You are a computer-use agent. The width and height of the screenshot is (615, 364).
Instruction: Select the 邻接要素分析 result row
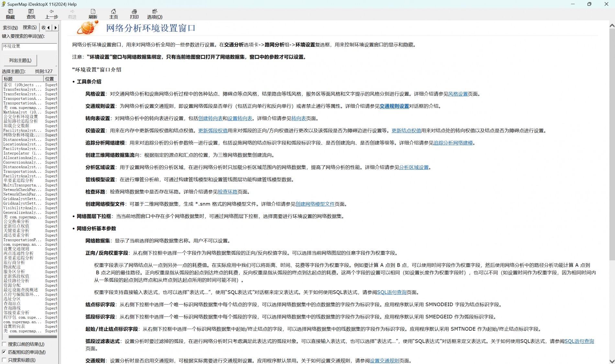[30, 313]
